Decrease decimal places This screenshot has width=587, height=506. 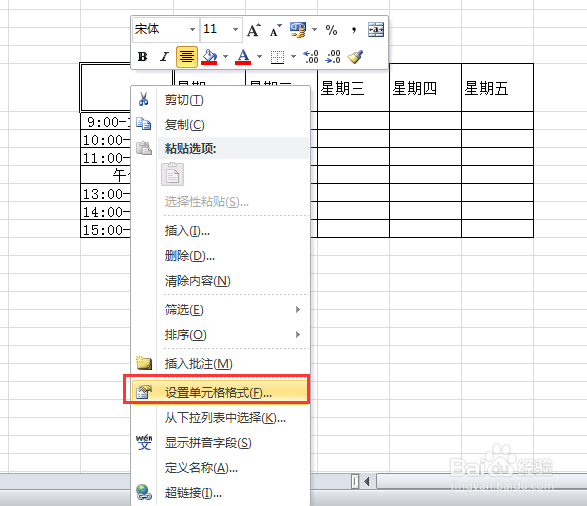click(x=333, y=57)
